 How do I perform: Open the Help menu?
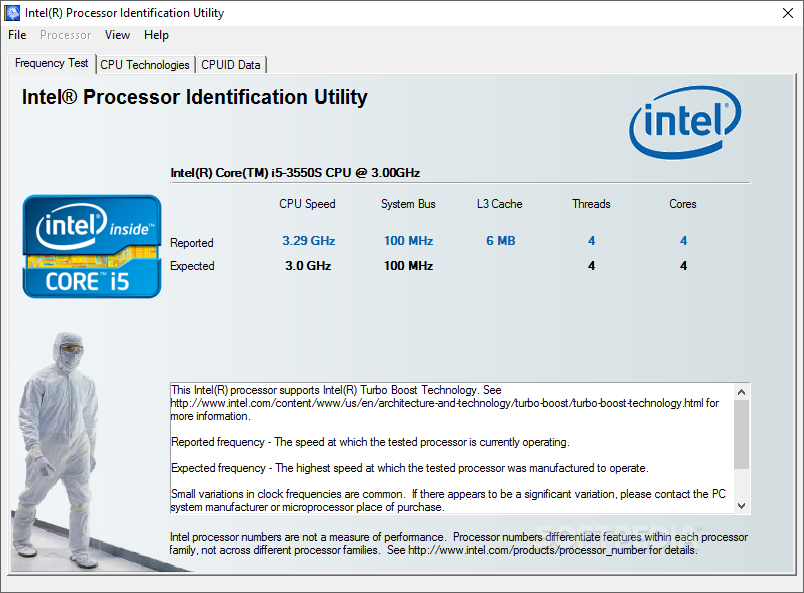pyautogui.click(x=156, y=35)
